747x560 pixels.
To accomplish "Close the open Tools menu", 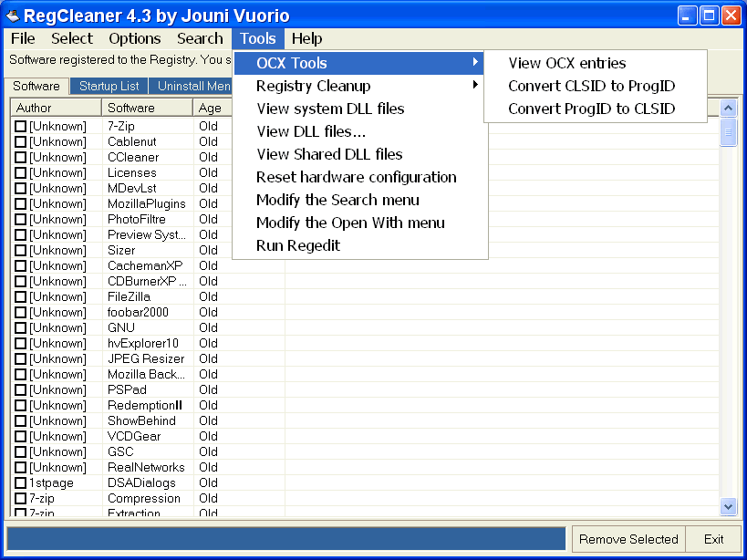I will pos(258,38).
